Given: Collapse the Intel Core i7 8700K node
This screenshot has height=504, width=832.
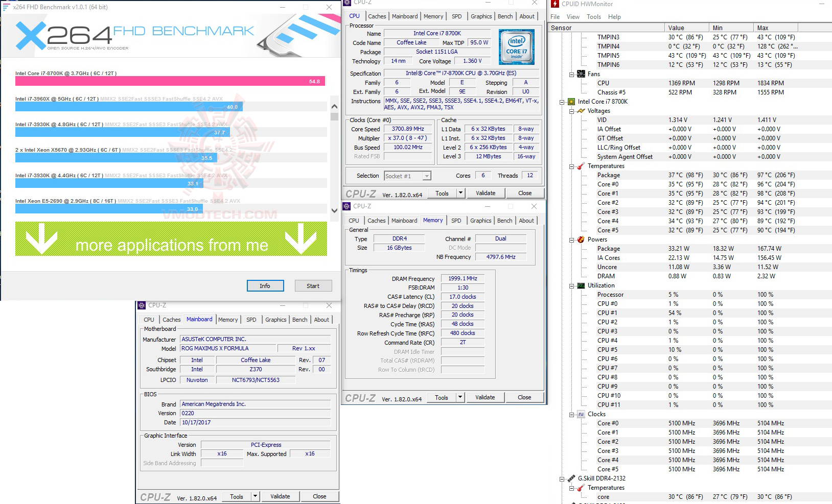Looking at the screenshot, I should coord(562,102).
